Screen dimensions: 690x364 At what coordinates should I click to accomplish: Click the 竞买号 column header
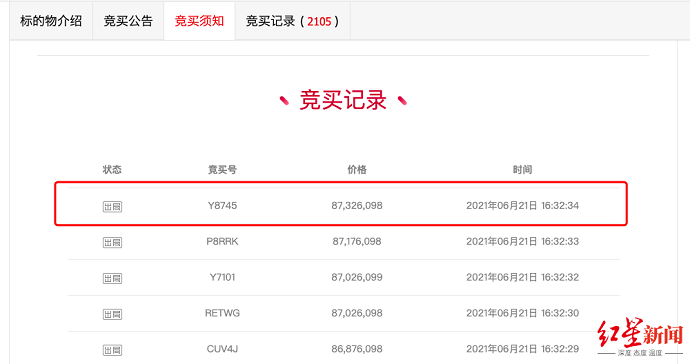[222, 169]
